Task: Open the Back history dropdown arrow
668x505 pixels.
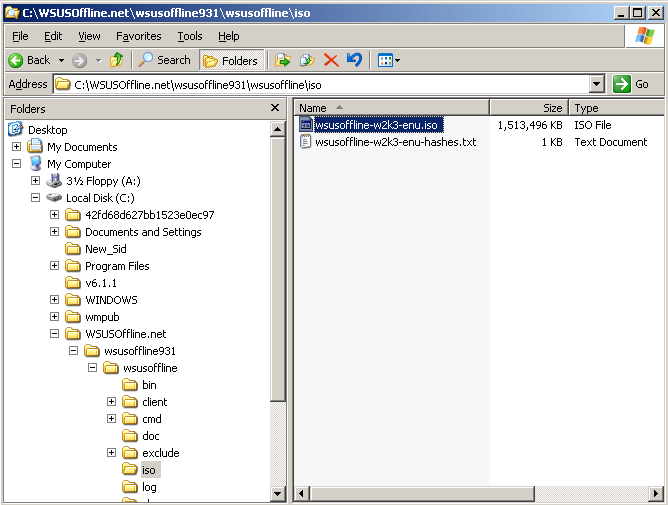Action: pos(61,61)
